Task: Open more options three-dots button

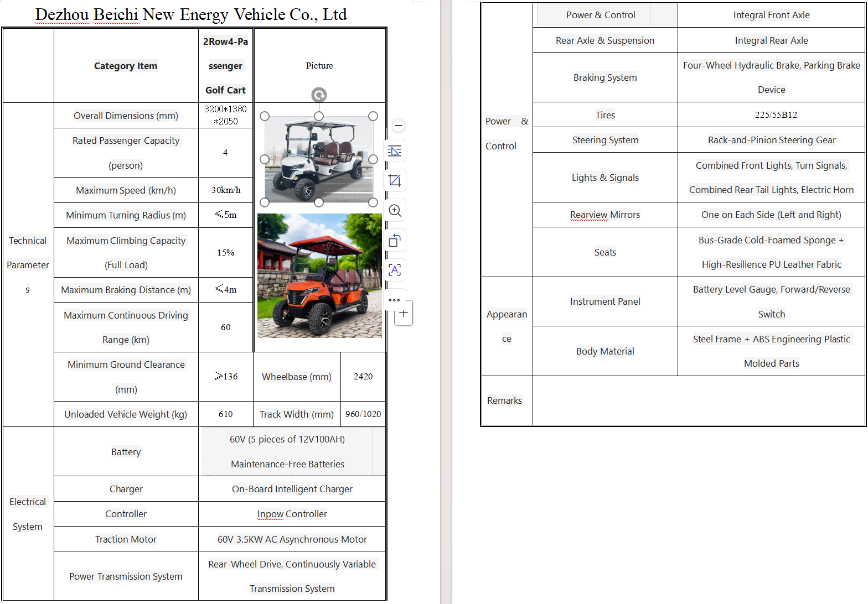Action: (x=394, y=300)
